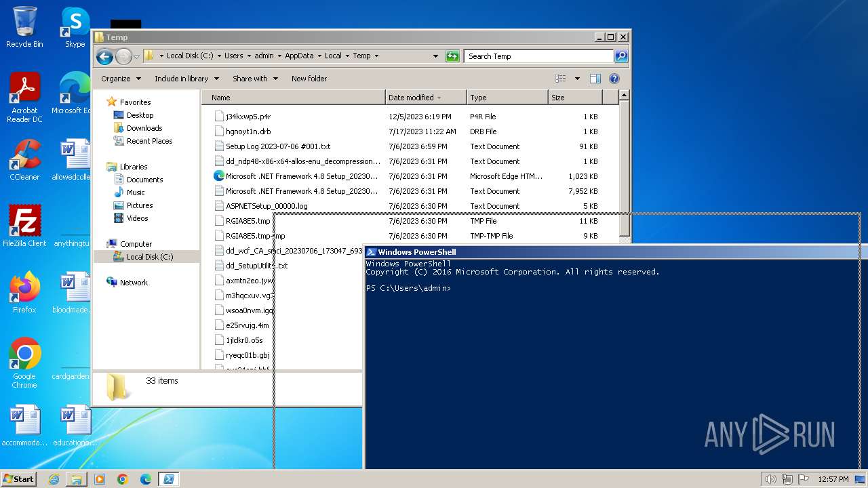Click in the Search Temp field
This screenshot has width=868, height=488.
pos(539,56)
